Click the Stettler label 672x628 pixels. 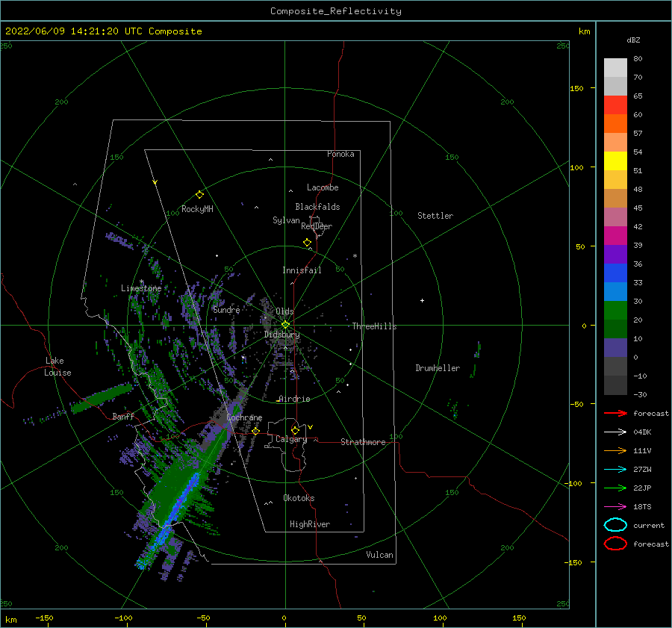[435, 216]
